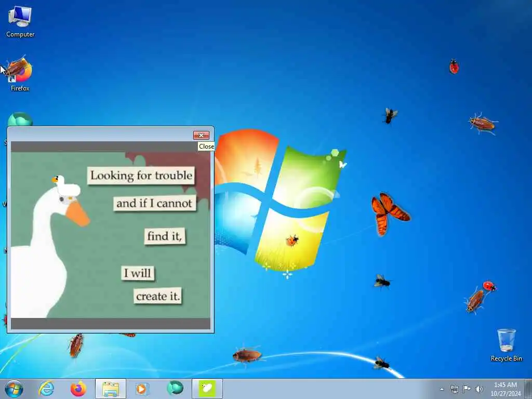The height and width of the screenshot is (399, 532).
Task: Click the orange butterfly on desktop
Action: point(390,214)
